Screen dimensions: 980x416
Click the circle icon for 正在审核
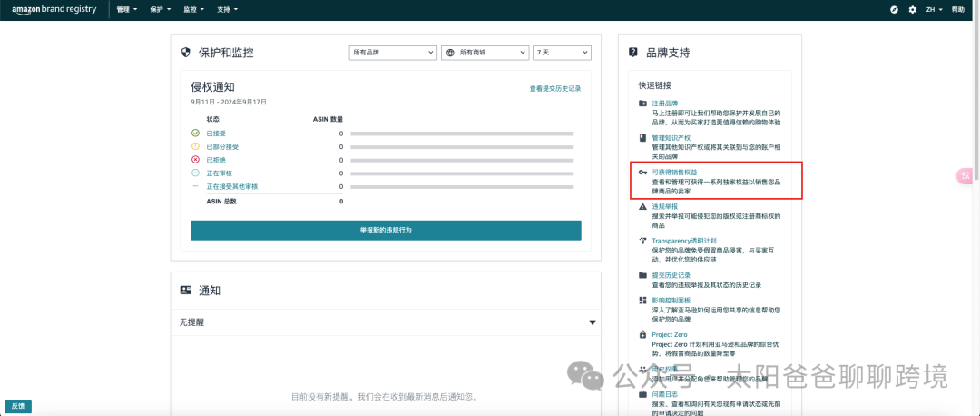196,173
